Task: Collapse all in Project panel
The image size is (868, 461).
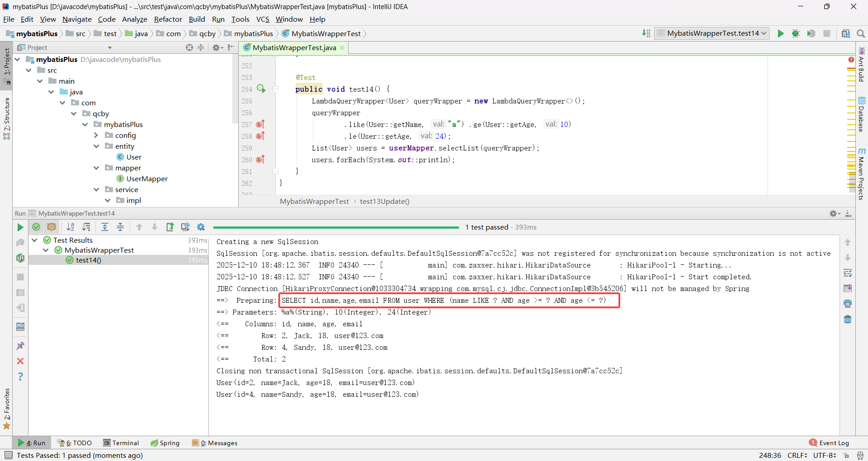Action: pos(201,47)
